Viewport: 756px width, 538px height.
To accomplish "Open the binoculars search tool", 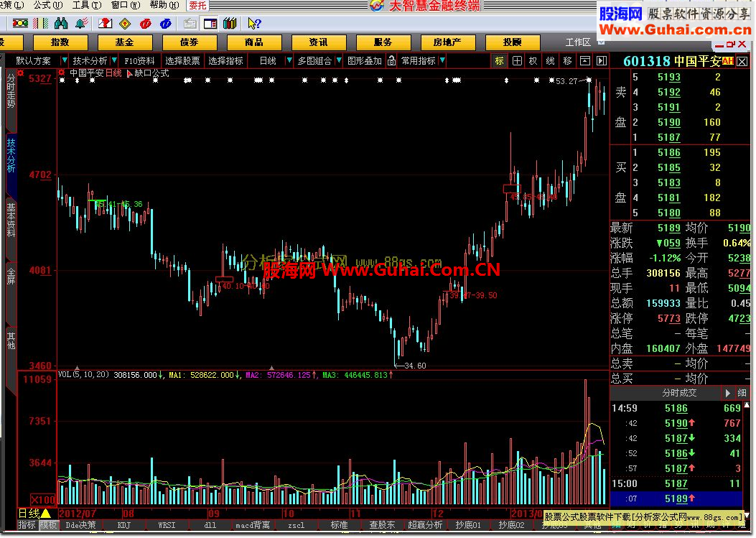I will 61,23.
